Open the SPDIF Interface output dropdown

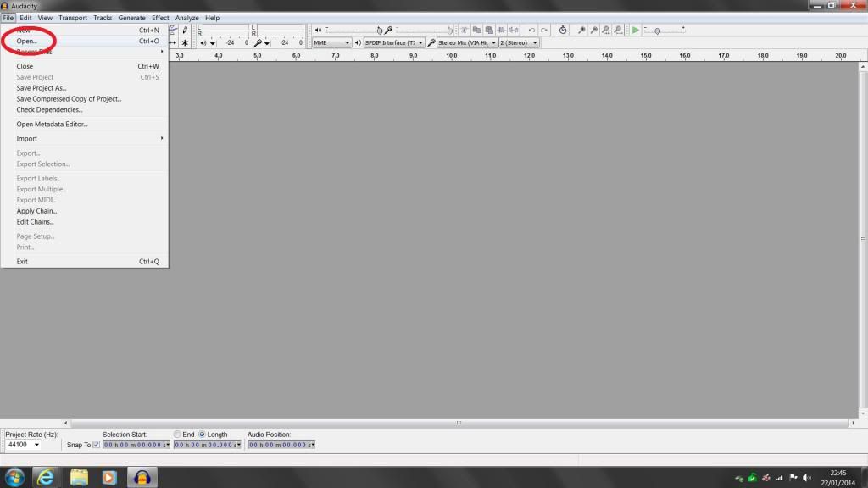393,42
